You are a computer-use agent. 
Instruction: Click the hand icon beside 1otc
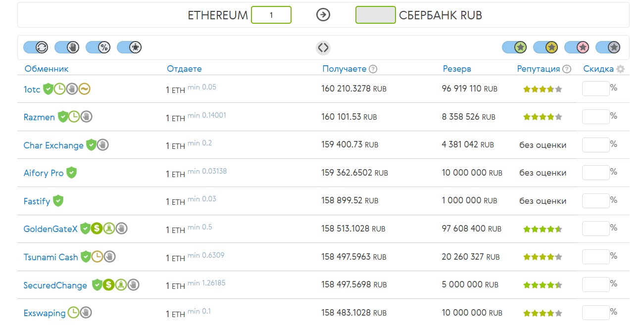point(72,89)
